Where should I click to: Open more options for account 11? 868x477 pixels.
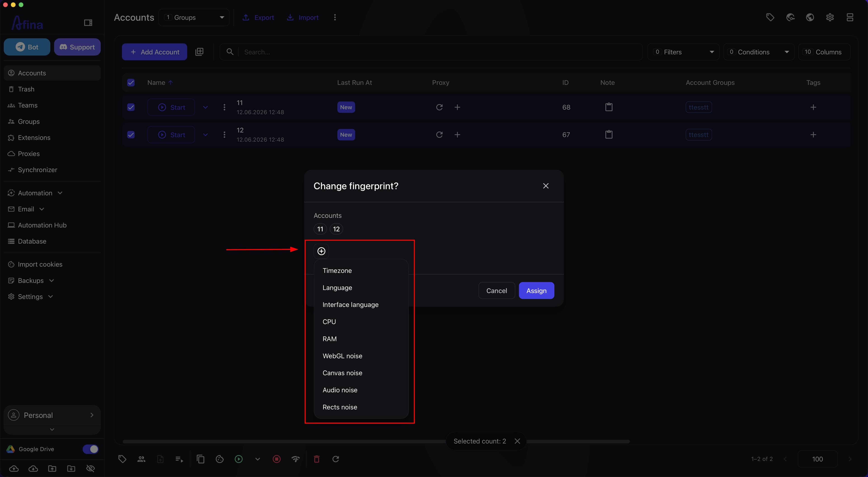click(224, 107)
